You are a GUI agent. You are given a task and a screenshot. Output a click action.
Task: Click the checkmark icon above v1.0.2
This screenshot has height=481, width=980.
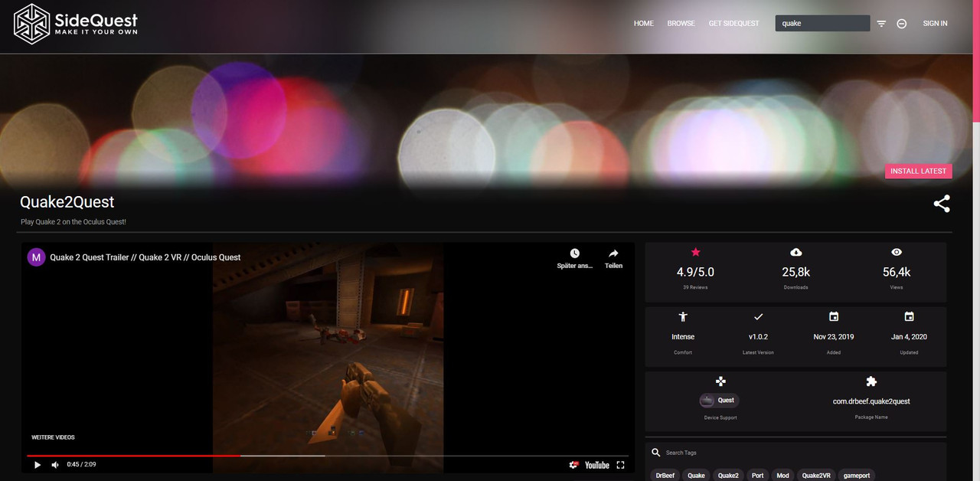point(759,316)
